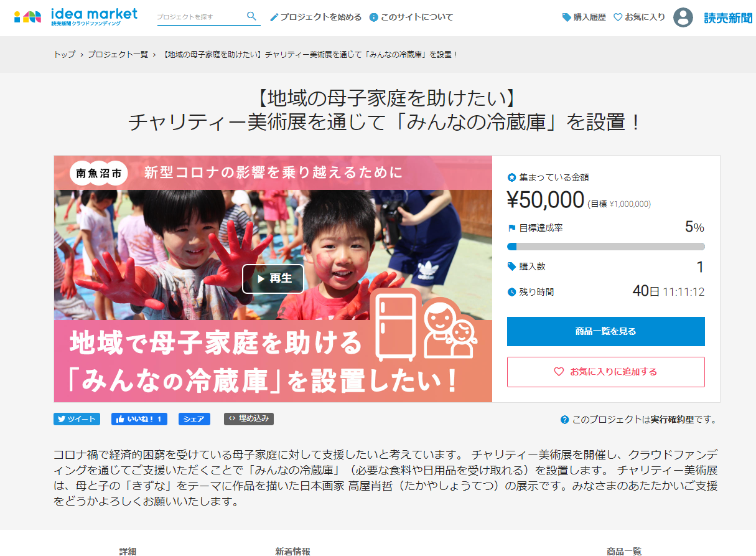The image size is (756, 556).
Task: Click the pencil icon for starting a project
Action: [x=274, y=17]
